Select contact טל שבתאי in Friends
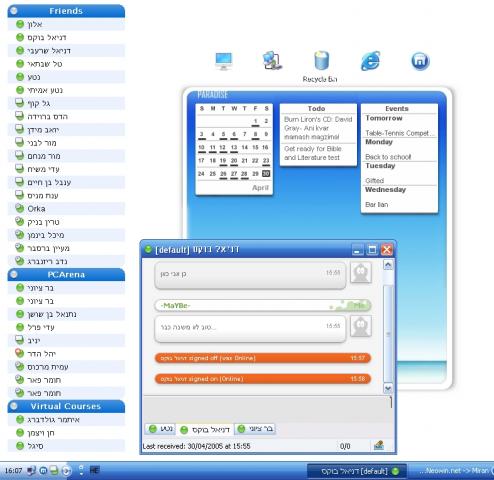 point(66,64)
